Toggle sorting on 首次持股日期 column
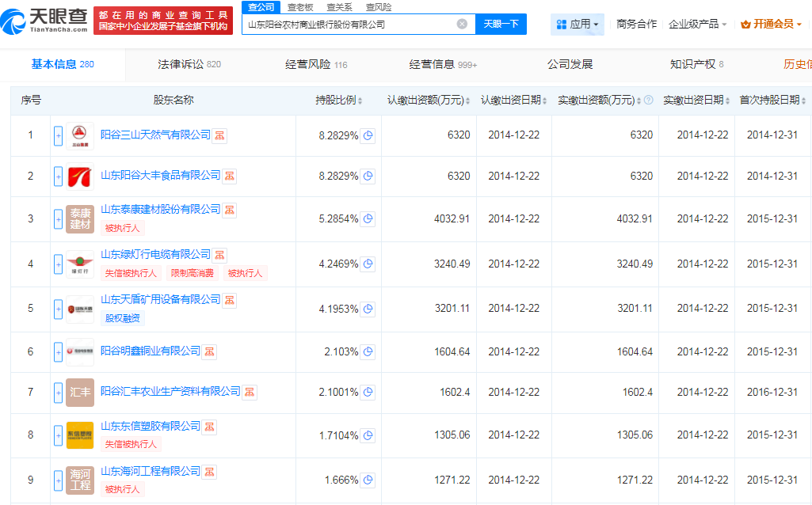The image size is (812, 505). point(773,101)
